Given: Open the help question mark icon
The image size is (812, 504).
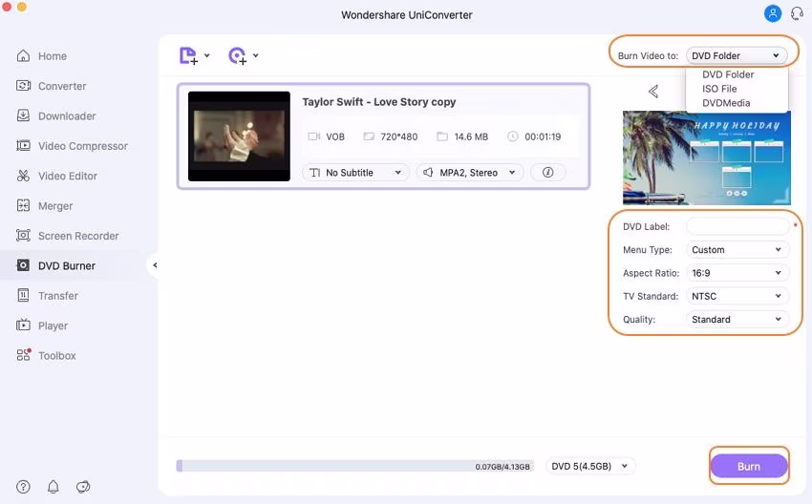Looking at the screenshot, I should 23,487.
